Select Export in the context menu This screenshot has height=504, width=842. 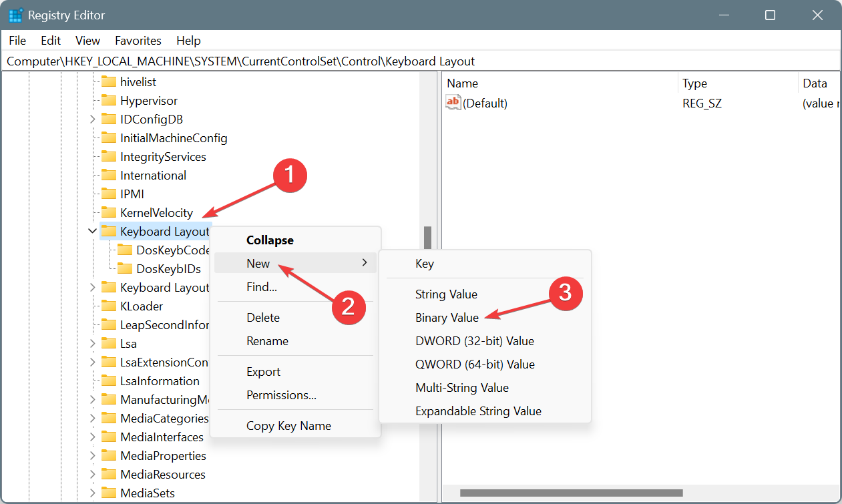pyautogui.click(x=295, y=372)
